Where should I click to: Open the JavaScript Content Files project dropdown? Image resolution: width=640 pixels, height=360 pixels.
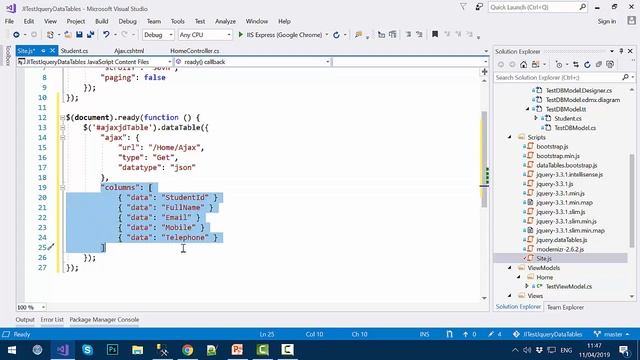94,62
